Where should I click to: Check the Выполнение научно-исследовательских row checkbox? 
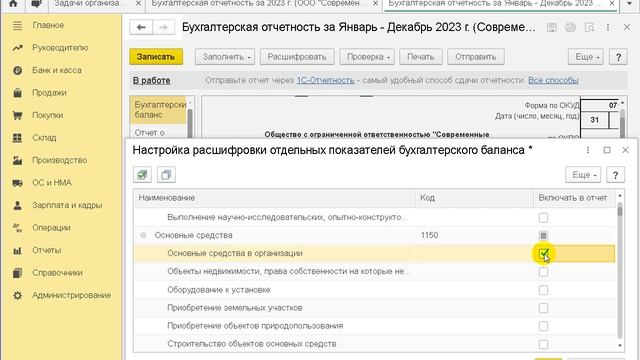[543, 218]
